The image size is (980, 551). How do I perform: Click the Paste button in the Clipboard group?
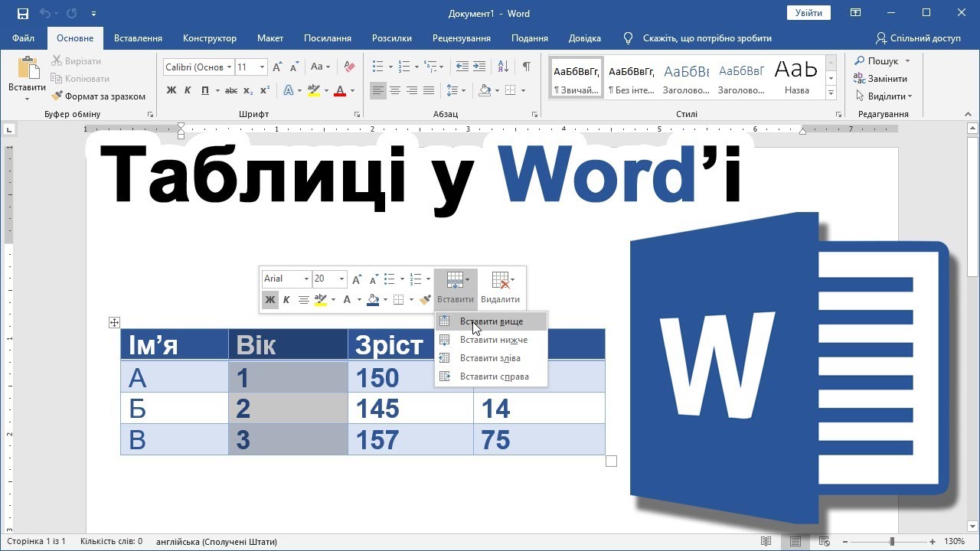pyautogui.click(x=28, y=79)
